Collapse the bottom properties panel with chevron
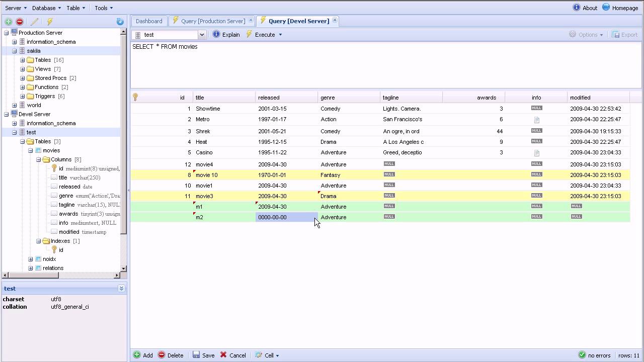Screen dimensions: 644x362 tap(121, 289)
